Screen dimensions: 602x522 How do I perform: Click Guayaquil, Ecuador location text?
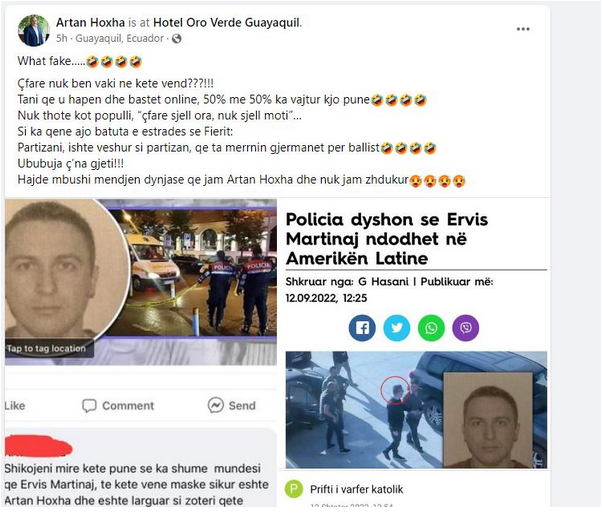tap(120, 39)
